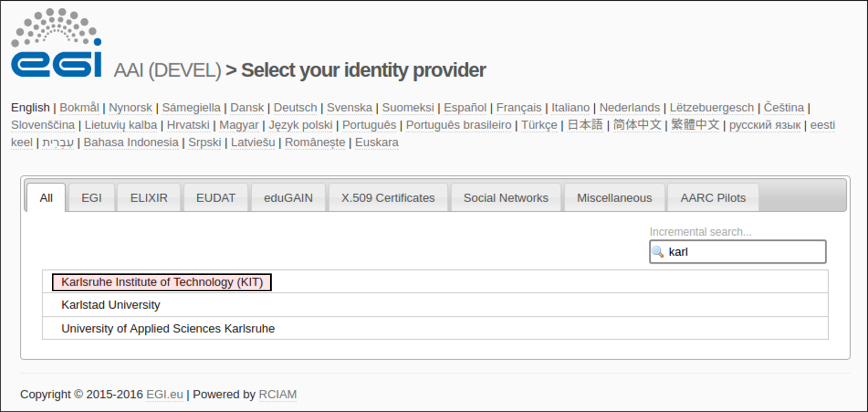
Task: Switch to the All tab
Action: [46, 198]
